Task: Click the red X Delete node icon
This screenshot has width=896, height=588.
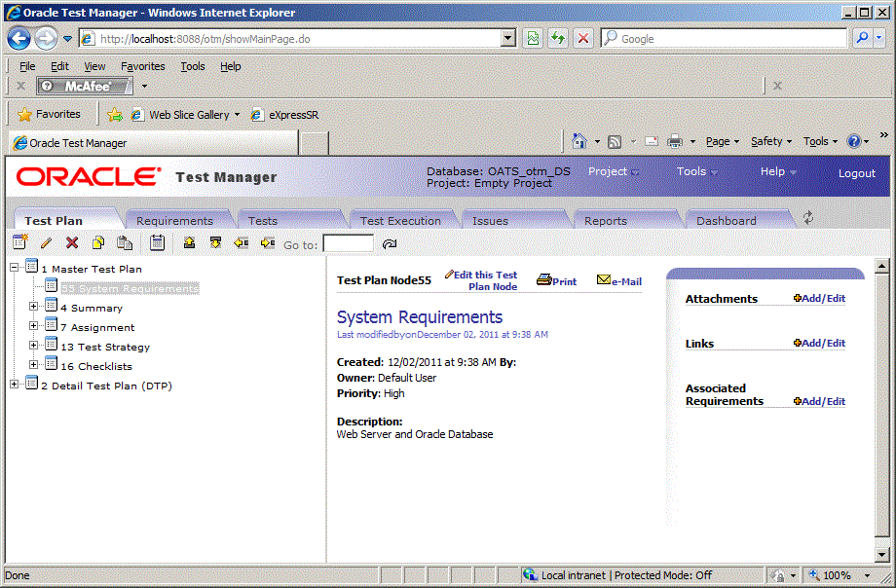Action: pos(72,242)
